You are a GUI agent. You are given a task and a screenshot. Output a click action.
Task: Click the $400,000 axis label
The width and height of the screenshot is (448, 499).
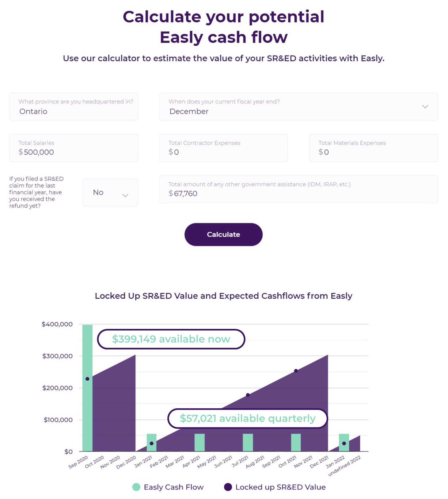57,324
